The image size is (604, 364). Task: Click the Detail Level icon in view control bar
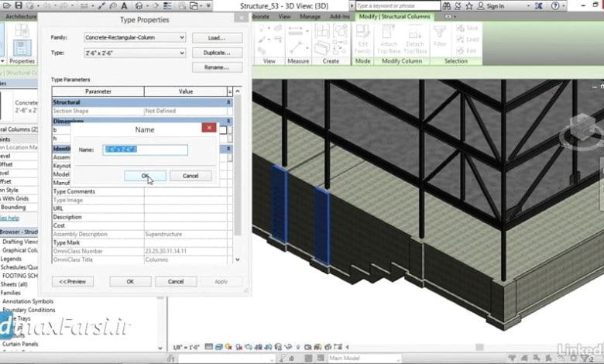pyautogui.click(x=209, y=347)
